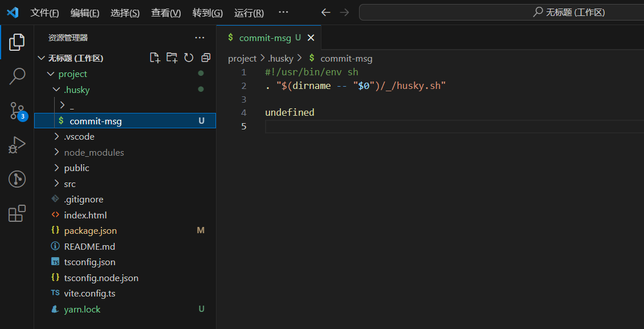Navigate back in editor history
The width and height of the screenshot is (644, 329).
325,13
